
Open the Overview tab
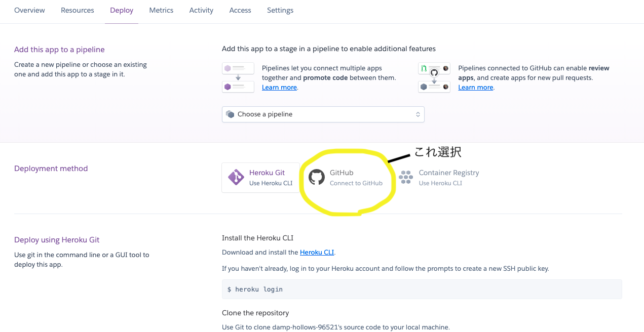[x=29, y=10]
